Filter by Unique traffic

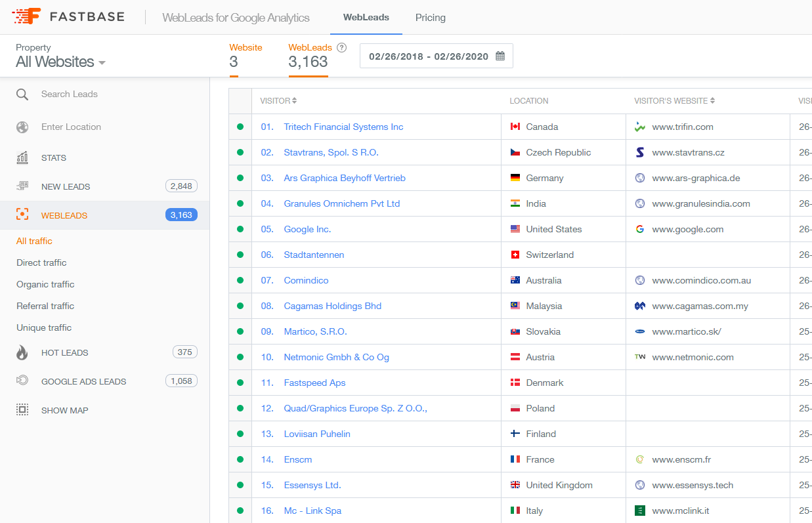[44, 327]
